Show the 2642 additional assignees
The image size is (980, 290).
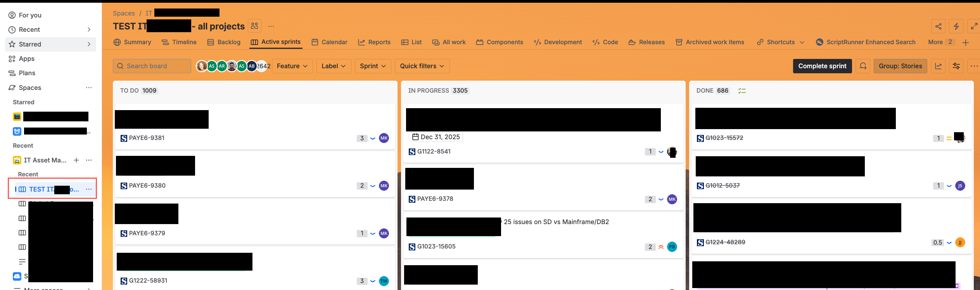pos(263,66)
